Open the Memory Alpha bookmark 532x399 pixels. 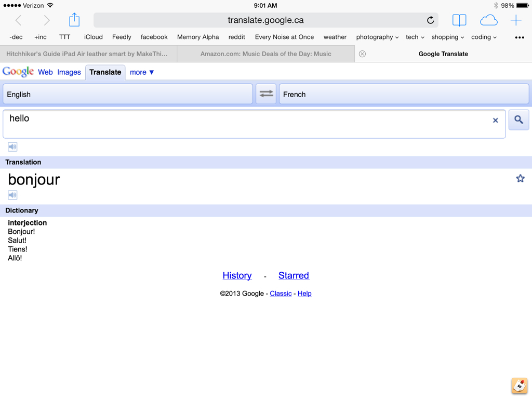pos(198,37)
